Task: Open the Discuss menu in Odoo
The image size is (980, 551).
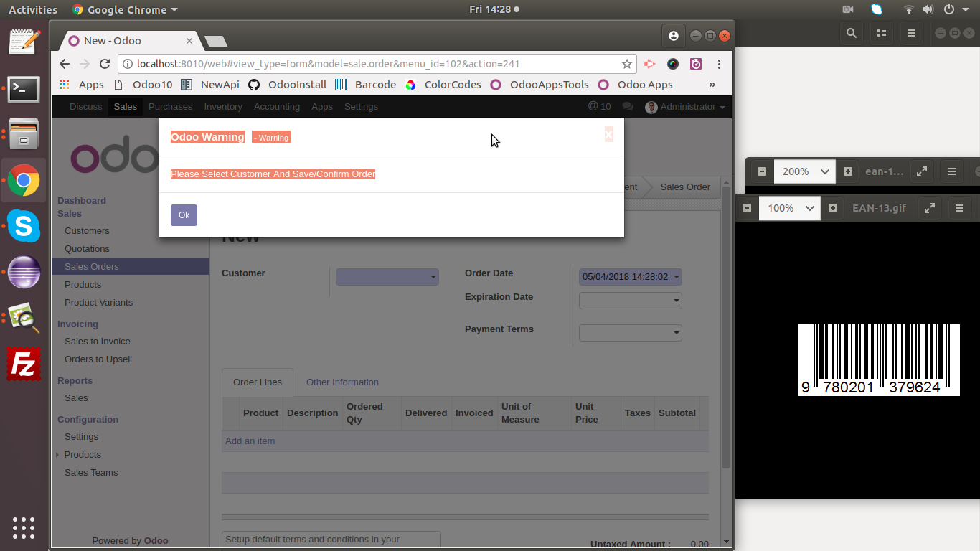Action: click(86, 106)
